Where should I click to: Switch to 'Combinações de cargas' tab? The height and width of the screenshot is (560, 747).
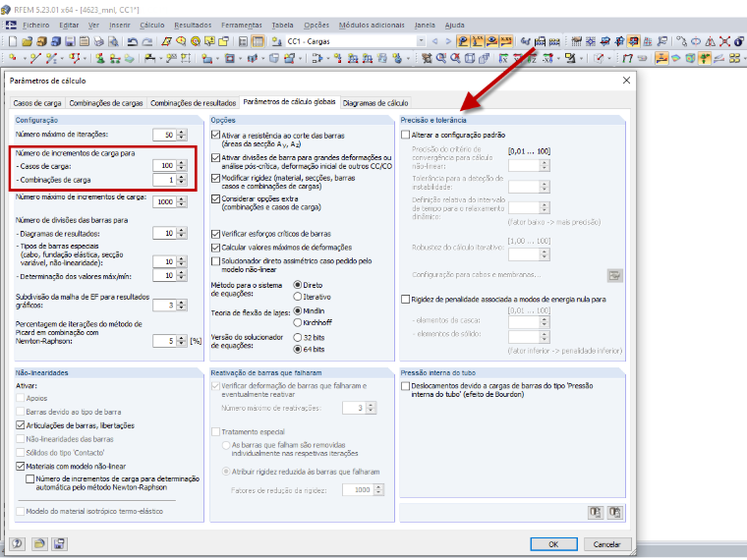106,103
